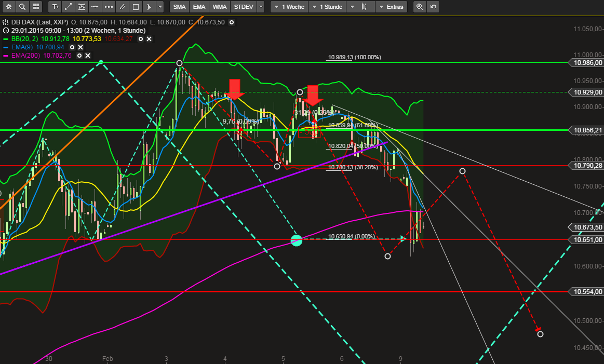Add EMA indicator
The height and width of the screenshot is (364, 604).
point(199,7)
